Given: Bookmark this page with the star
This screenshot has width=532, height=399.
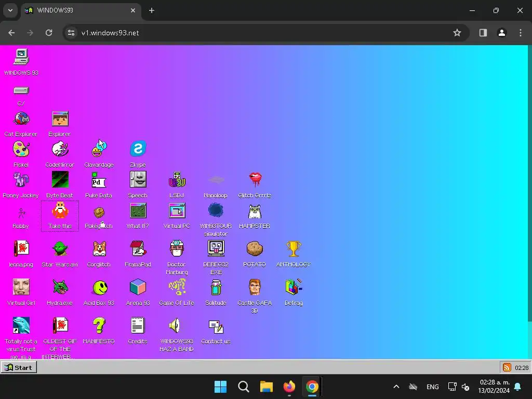Looking at the screenshot, I should click(x=457, y=33).
